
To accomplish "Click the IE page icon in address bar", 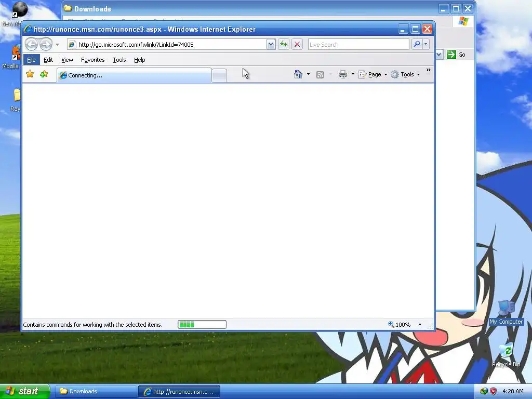I will click(72, 45).
